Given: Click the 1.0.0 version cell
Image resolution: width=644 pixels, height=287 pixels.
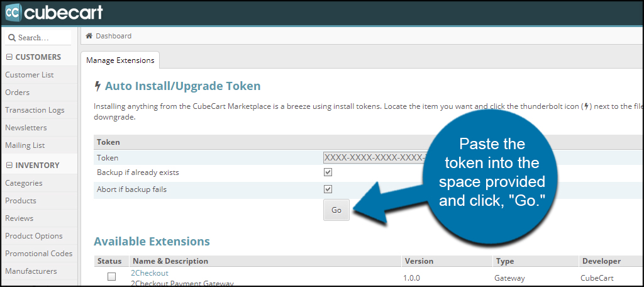Looking at the screenshot, I should 413,278.
